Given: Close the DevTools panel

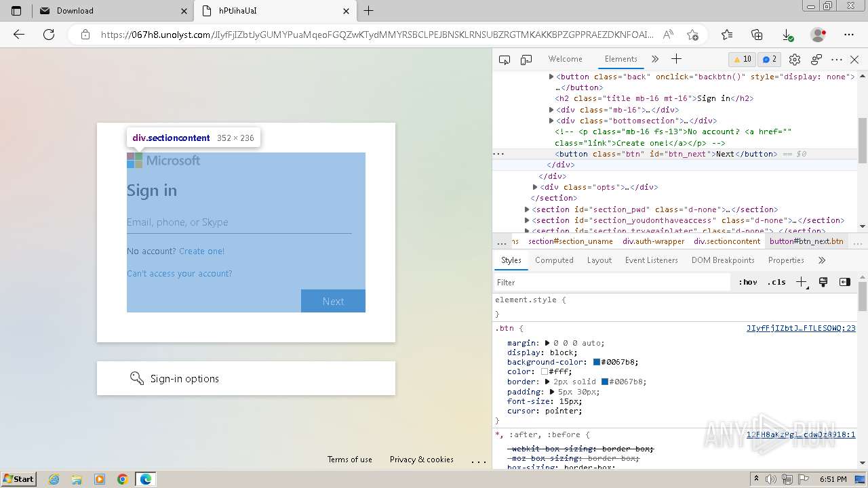Looking at the screenshot, I should pos(854,60).
